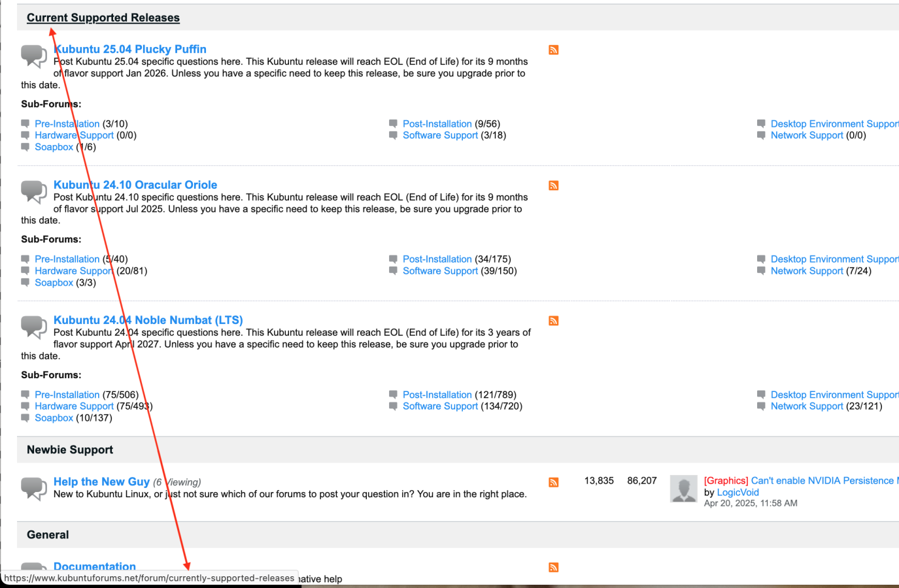Open 24.10 Desktop Environment Support sub-forum
The height and width of the screenshot is (588, 899).
coord(835,259)
